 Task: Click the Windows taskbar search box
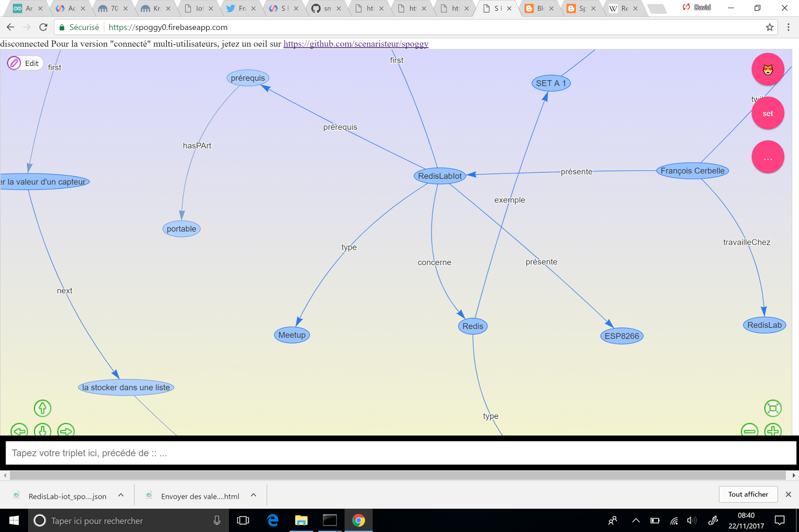coord(128,521)
